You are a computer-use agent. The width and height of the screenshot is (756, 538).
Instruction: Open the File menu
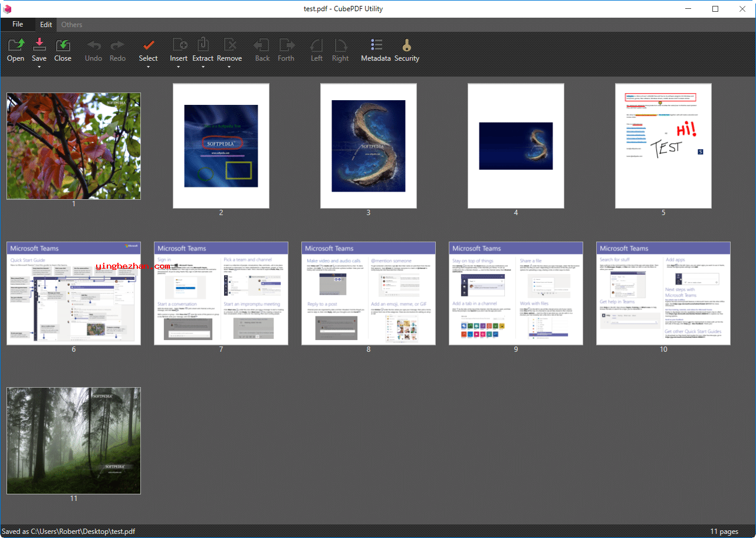coord(18,24)
